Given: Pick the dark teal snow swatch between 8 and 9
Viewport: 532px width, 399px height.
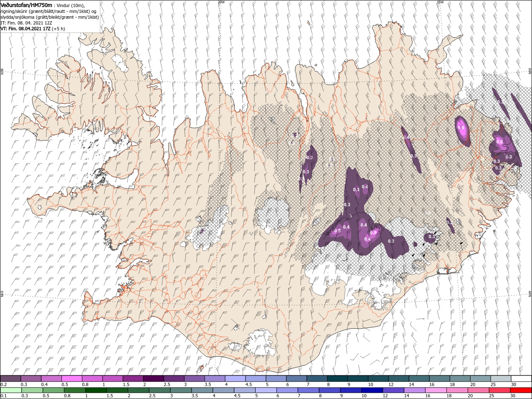Looking at the screenshot, I should click(x=337, y=379).
